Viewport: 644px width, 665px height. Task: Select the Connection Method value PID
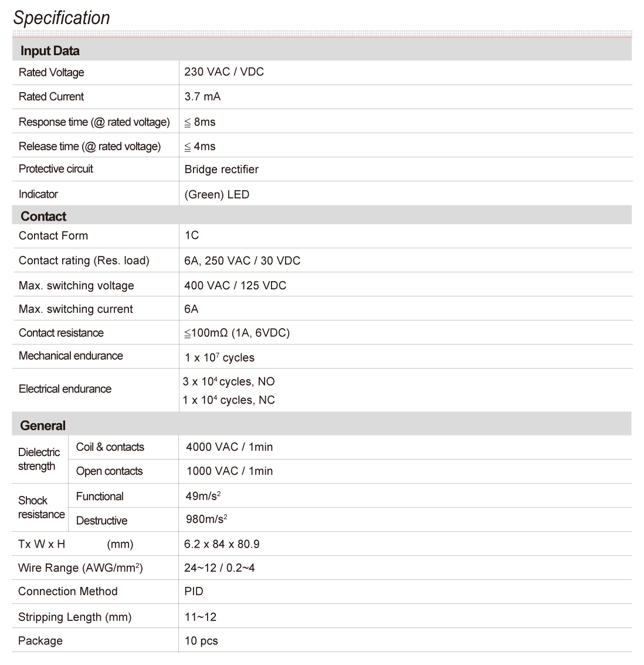[194, 592]
